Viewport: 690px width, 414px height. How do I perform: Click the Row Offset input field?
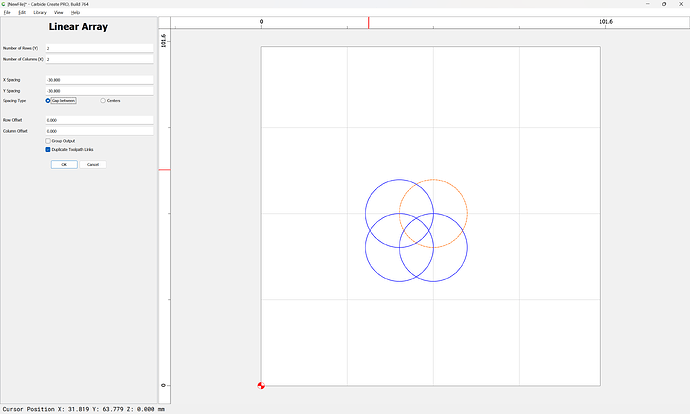coord(99,120)
